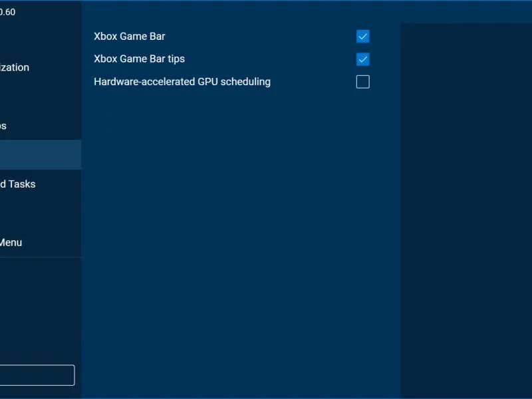Uncheck the Xbox Game Bar checkbox, not tips

click(x=362, y=37)
